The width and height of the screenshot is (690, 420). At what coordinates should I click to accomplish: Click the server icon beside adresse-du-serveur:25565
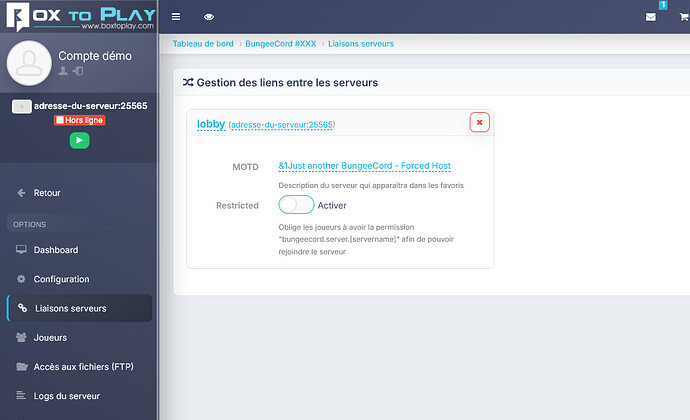[x=22, y=107]
